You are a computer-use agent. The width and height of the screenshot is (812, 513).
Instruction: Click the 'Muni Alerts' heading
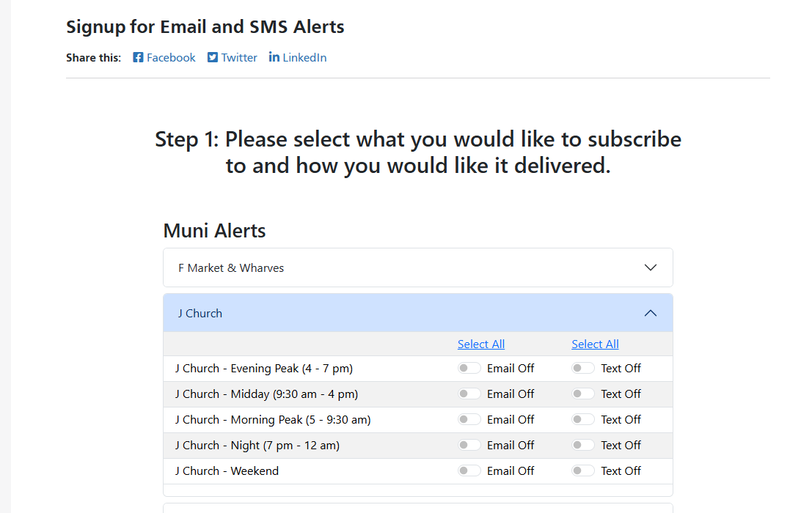(x=214, y=231)
